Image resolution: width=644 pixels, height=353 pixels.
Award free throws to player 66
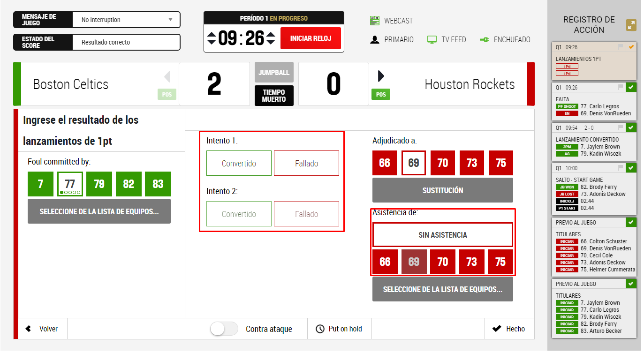[385, 163]
